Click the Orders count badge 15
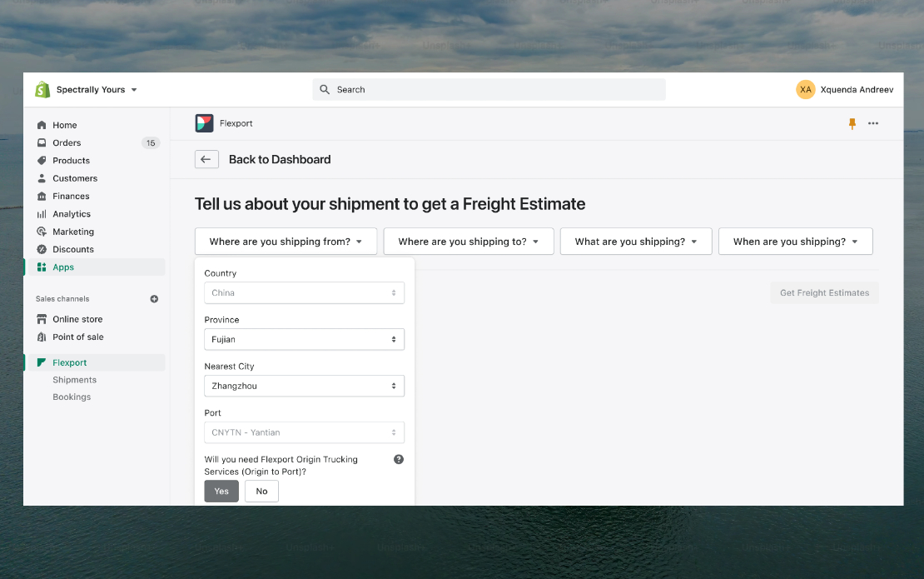This screenshot has height=579, width=924. (151, 142)
